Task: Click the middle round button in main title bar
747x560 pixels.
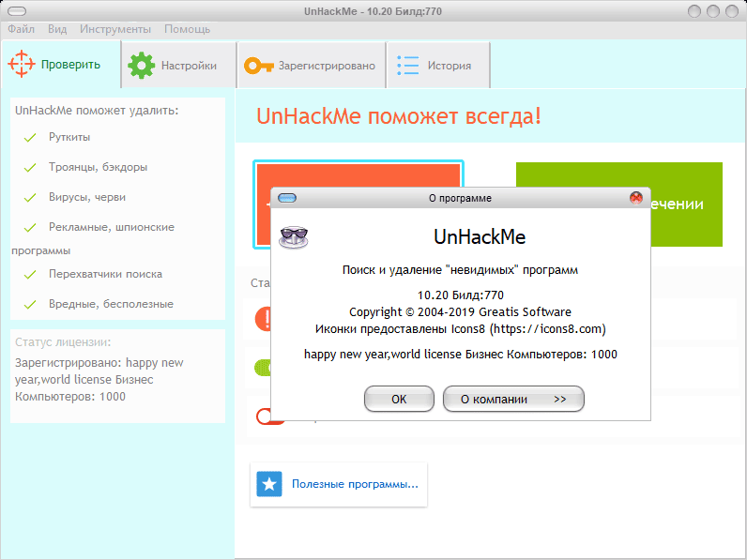Action: click(713, 11)
